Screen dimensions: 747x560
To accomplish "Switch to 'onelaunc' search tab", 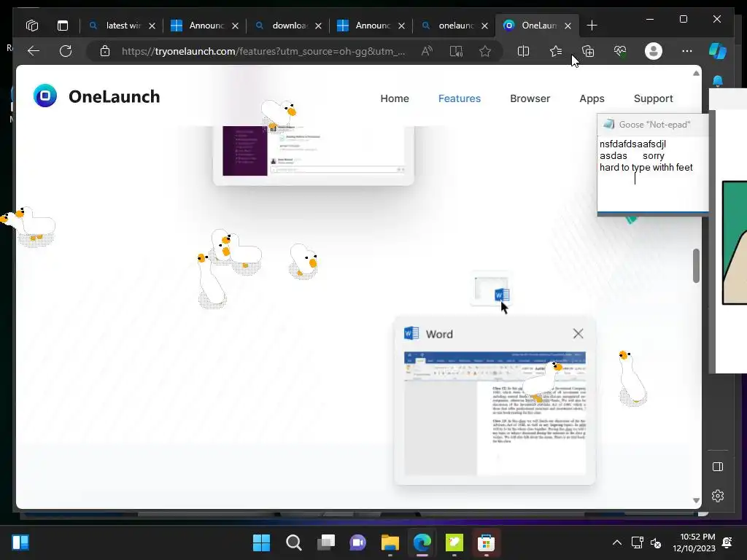I will point(455,26).
